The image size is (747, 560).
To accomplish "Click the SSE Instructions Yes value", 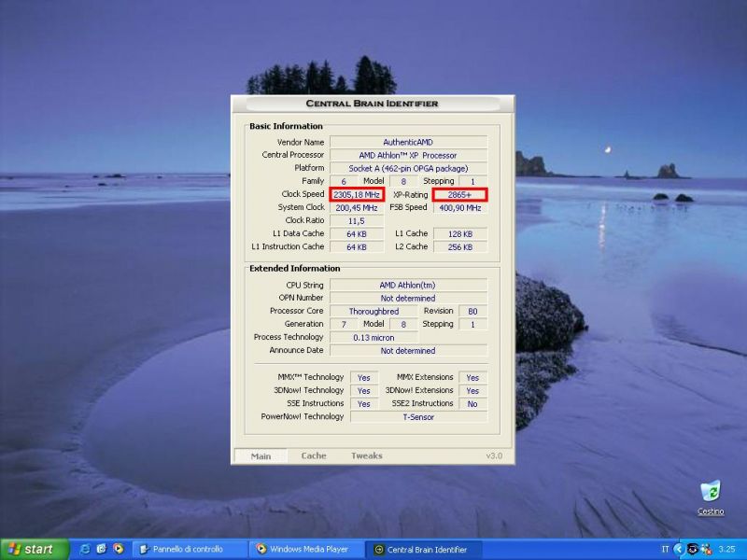I will [x=364, y=403].
